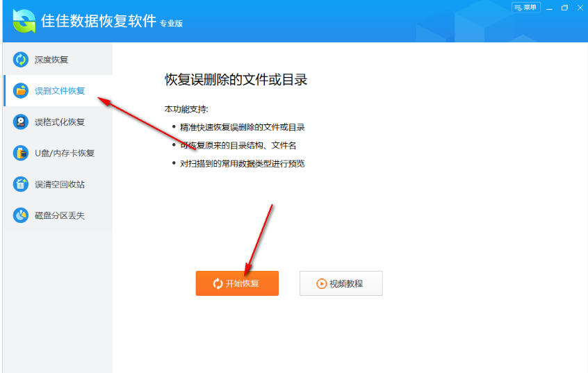Click the 误清空回收站 recycle bin icon

(21, 184)
